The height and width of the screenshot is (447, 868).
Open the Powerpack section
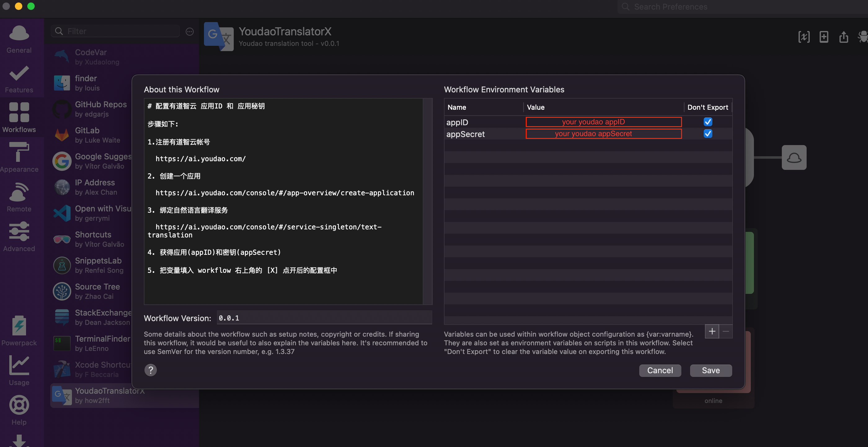tap(19, 331)
